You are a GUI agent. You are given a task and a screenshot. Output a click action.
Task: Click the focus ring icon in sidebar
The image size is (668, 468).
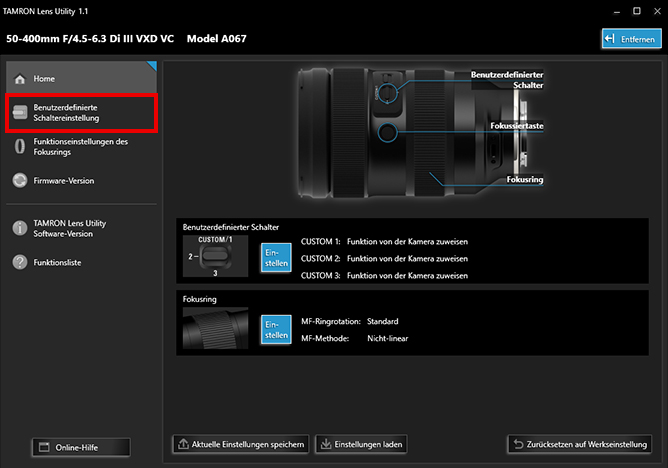(20, 146)
